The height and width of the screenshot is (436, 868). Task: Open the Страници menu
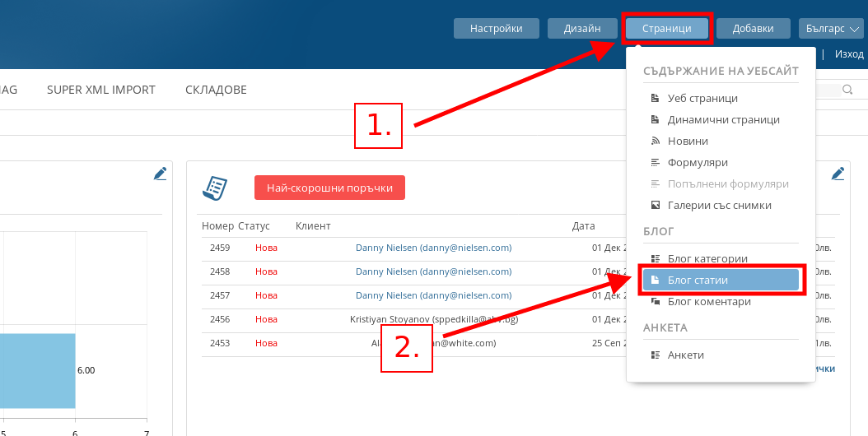tap(666, 28)
